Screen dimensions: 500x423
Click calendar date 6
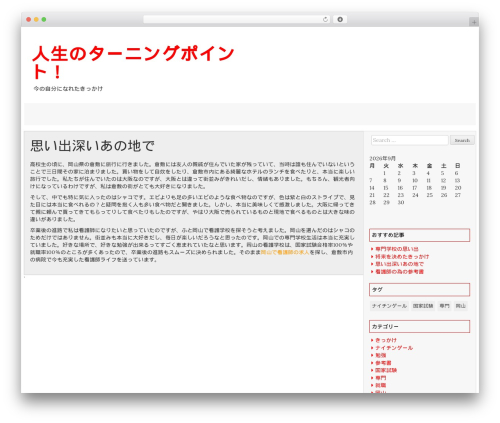457,173
